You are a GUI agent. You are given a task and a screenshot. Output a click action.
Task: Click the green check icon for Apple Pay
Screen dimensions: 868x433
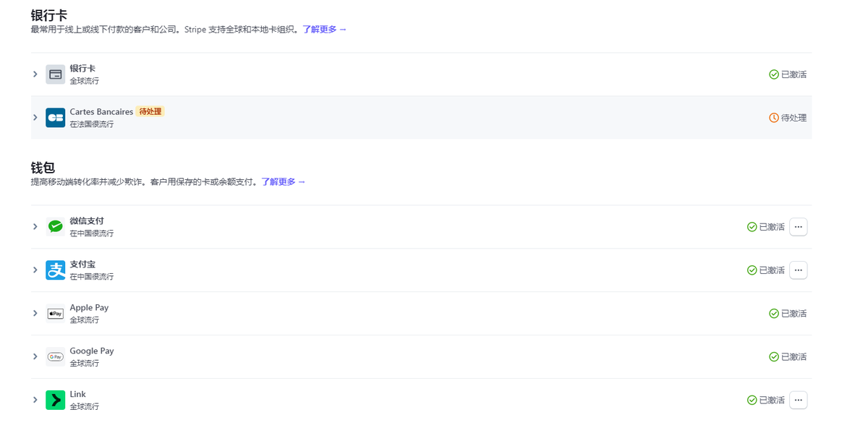774,314
